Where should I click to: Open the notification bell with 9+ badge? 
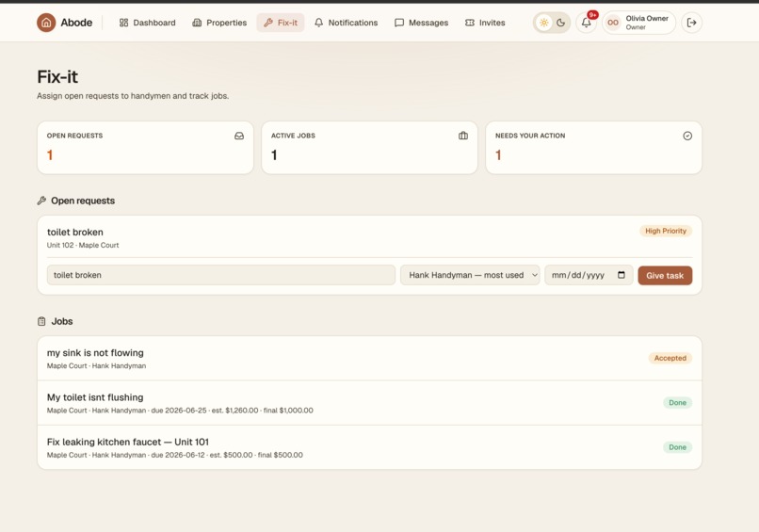click(x=586, y=23)
